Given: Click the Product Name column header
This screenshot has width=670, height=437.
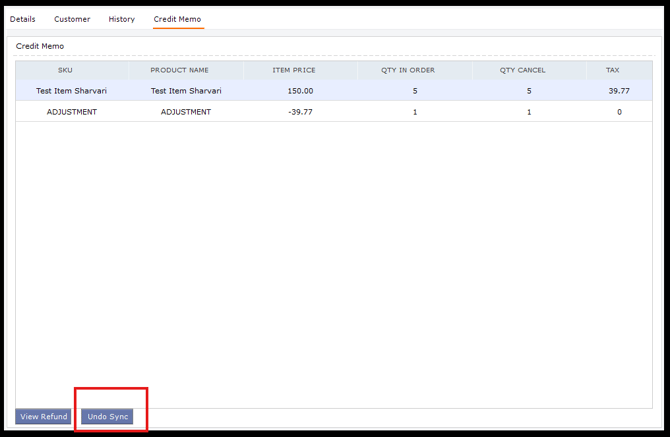Looking at the screenshot, I should pos(179,70).
